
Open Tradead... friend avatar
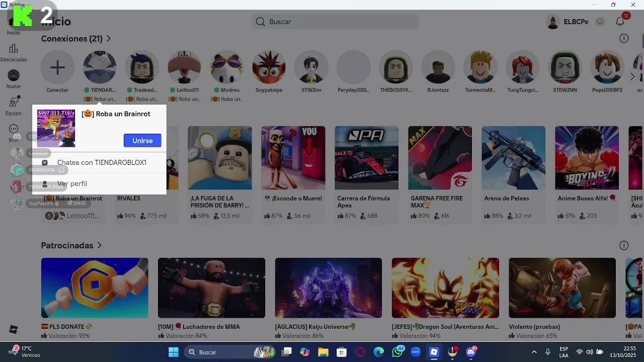click(x=142, y=67)
